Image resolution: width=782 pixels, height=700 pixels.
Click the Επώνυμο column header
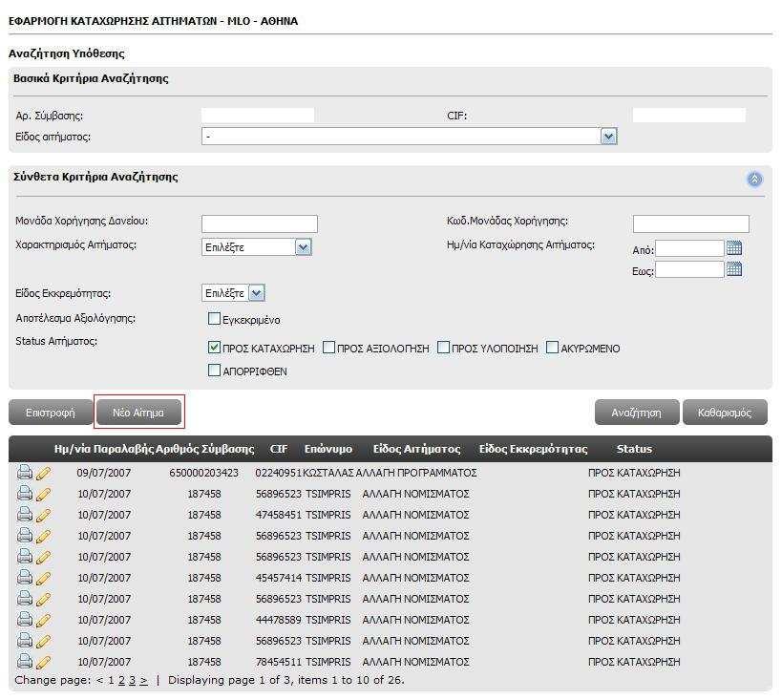328,449
